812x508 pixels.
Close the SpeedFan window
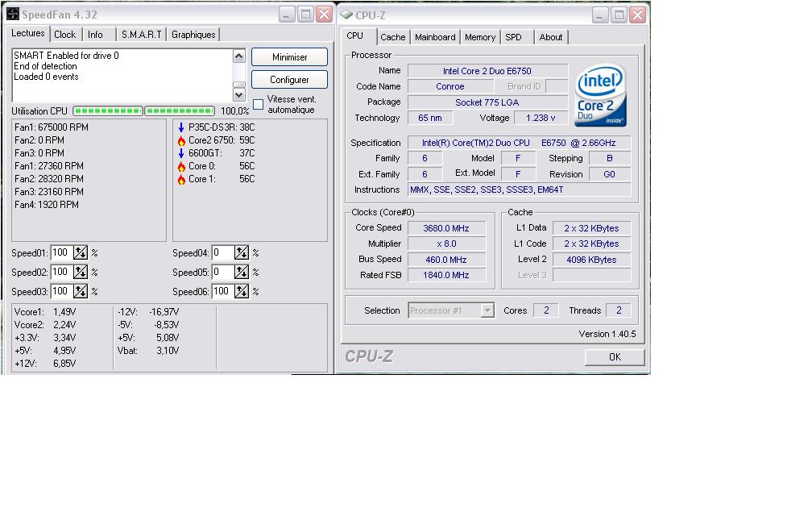pos(324,15)
